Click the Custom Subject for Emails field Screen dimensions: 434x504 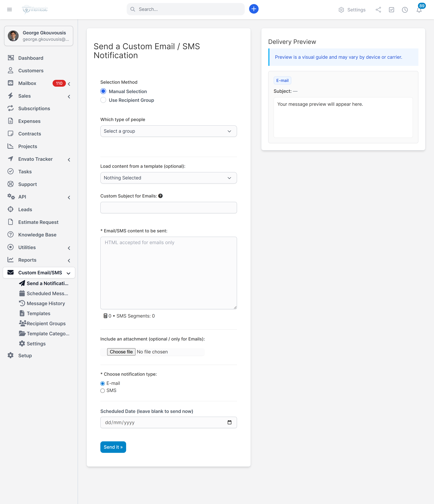tap(168, 207)
